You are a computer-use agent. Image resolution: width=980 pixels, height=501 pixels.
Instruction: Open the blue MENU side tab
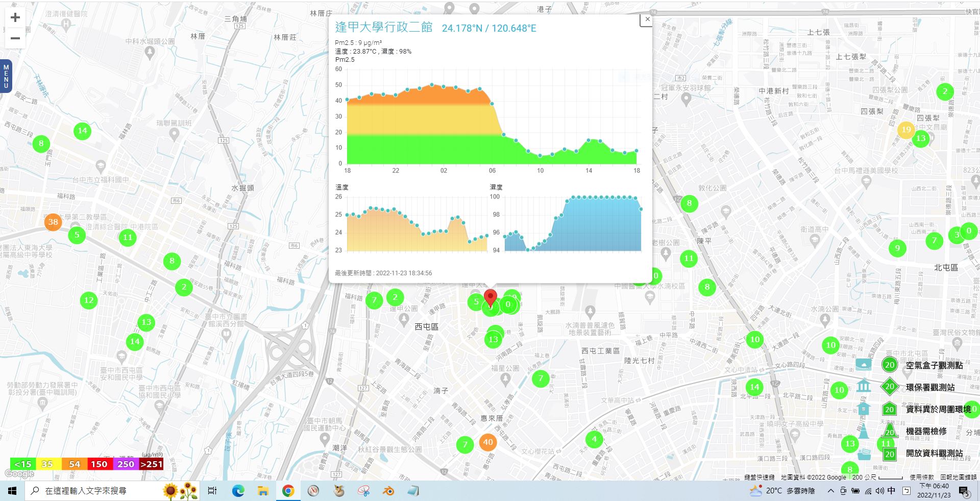(6, 76)
